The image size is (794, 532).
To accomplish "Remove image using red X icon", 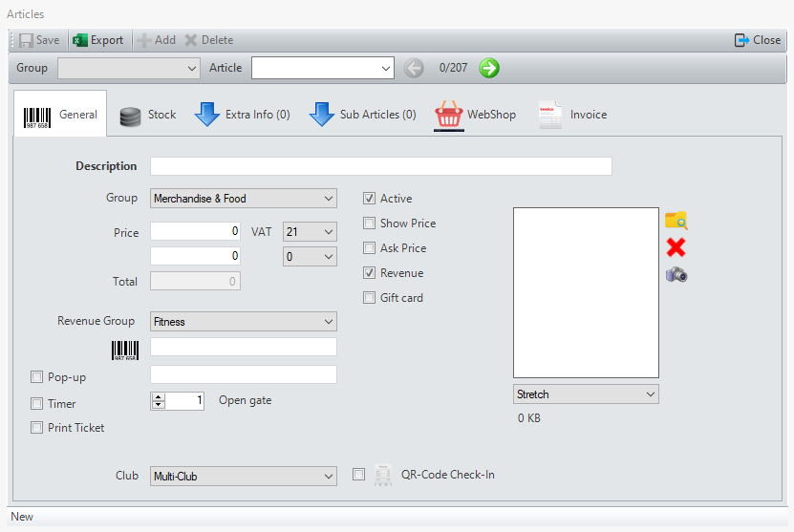I will (x=676, y=248).
